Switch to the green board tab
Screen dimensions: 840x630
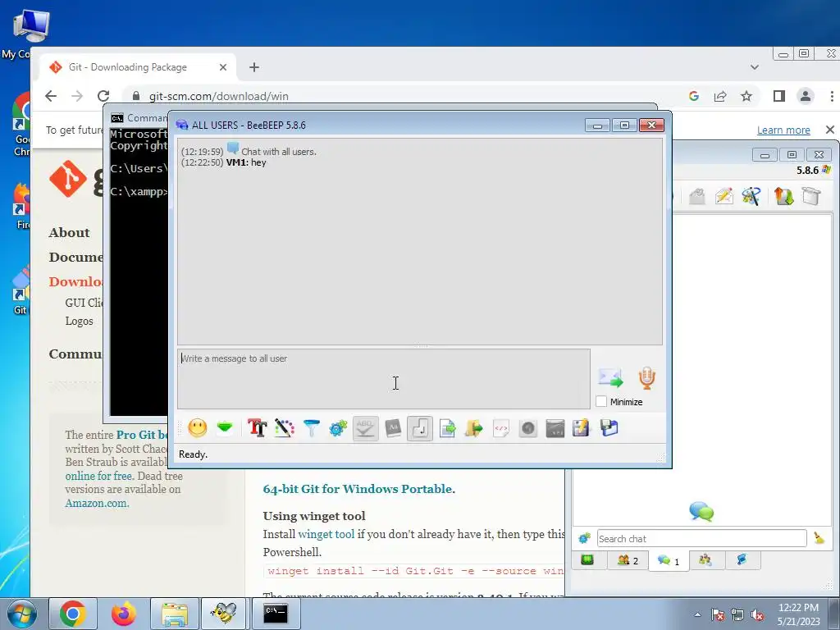click(587, 559)
